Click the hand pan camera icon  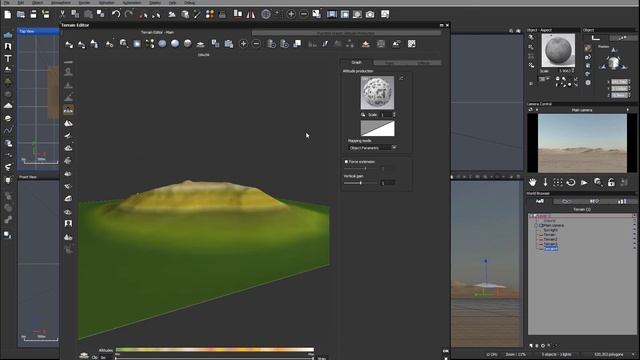click(x=532, y=182)
